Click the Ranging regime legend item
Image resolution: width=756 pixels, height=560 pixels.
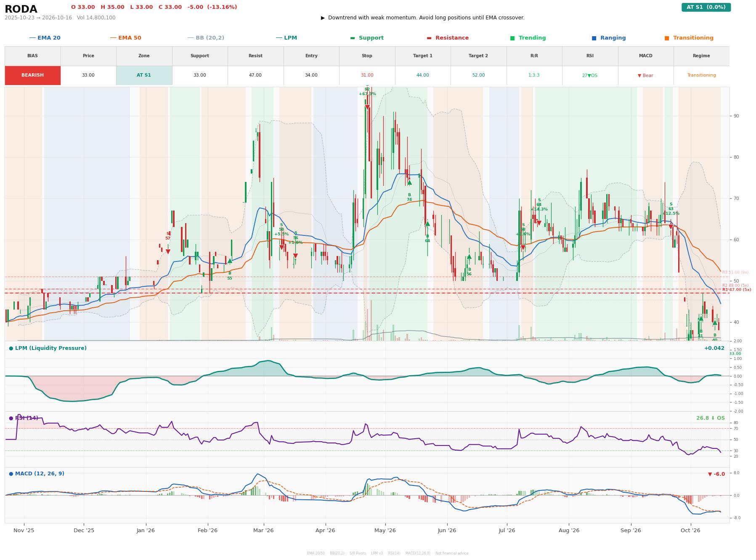coord(609,38)
